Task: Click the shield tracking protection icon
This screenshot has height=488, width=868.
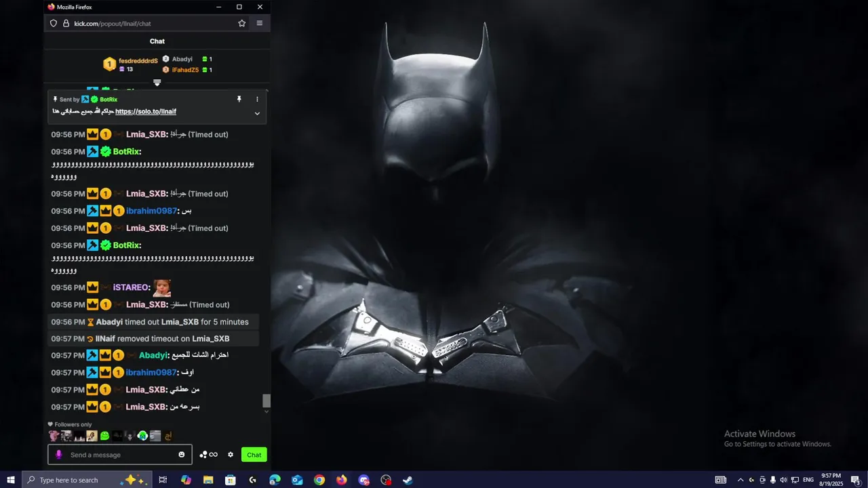Action: click(x=54, y=23)
